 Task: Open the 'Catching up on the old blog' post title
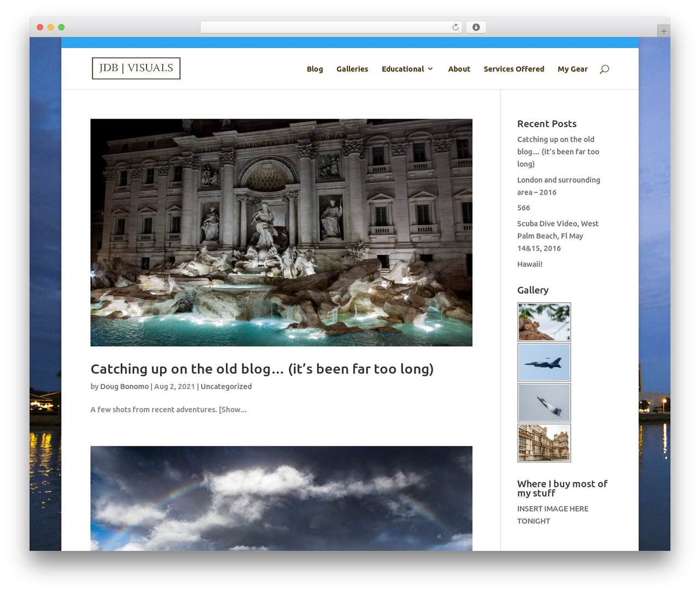pyautogui.click(x=262, y=369)
